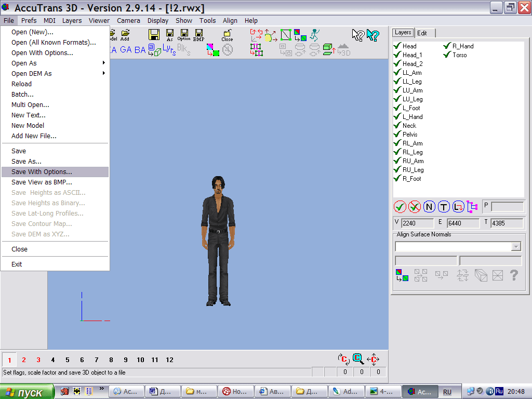The width and height of the screenshot is (532, 399).
Task: Click the Save BMP toolbar icon
Action: [x=199, y=35]
